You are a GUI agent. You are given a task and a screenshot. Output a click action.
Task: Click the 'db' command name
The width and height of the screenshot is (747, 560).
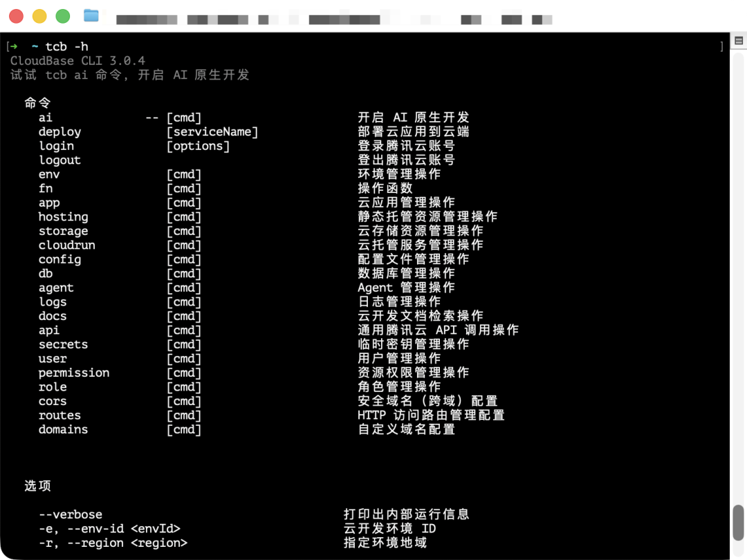46,274
